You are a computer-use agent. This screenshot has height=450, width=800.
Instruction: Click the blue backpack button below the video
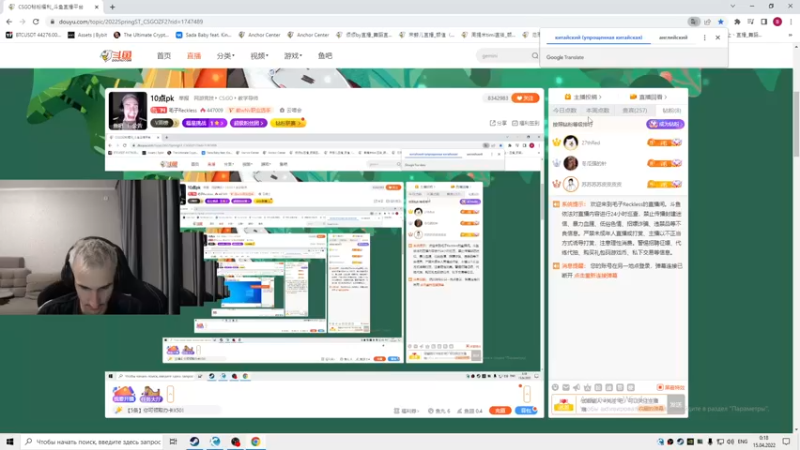point(526,410)
